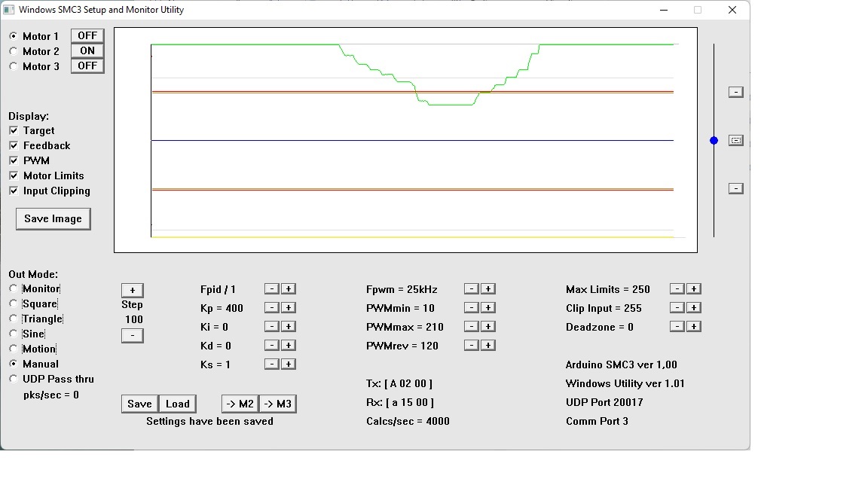Click the app icon in the title bar

pos(9,10)
